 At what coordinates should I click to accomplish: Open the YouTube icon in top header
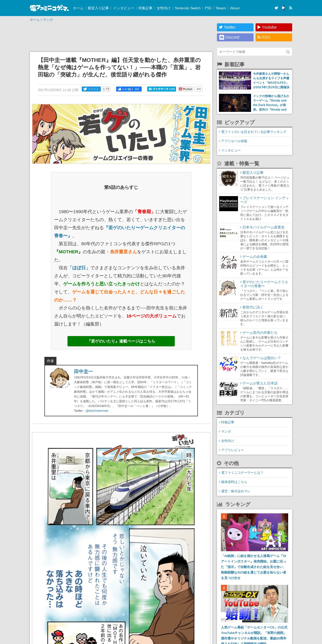coord(283,8)
